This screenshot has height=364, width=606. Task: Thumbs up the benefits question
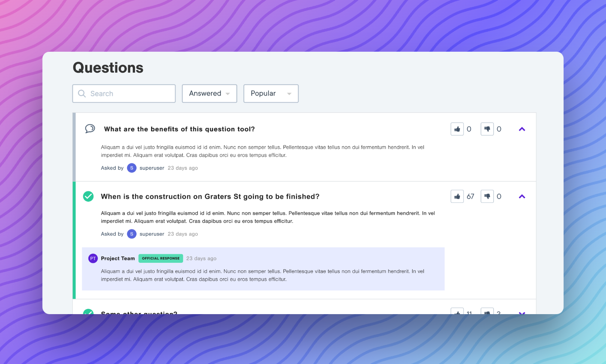[x=457, y=129]
